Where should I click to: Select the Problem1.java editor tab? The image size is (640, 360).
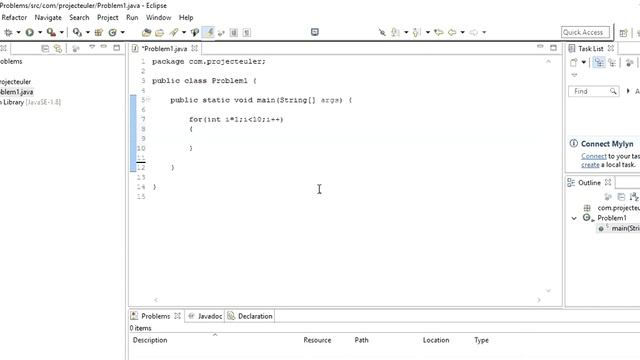pos(164,49)
